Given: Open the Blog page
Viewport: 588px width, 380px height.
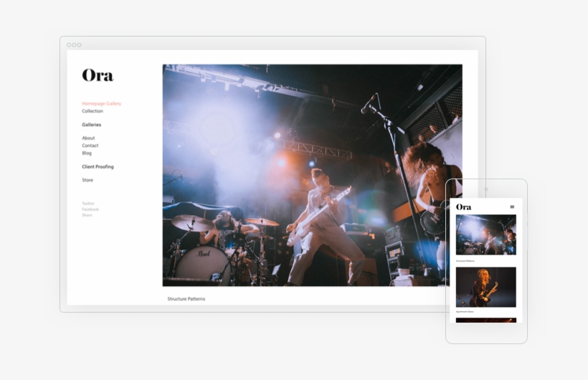Looking at the screenshot, I should click(x=87, y=153).
